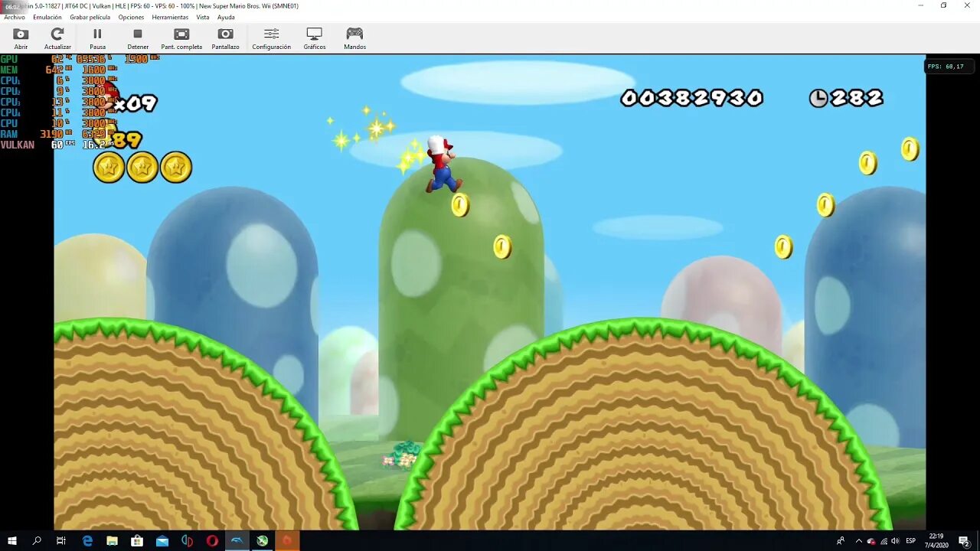Click the People icon in the tray
This screenshot has width=980, height=551.
841,541
